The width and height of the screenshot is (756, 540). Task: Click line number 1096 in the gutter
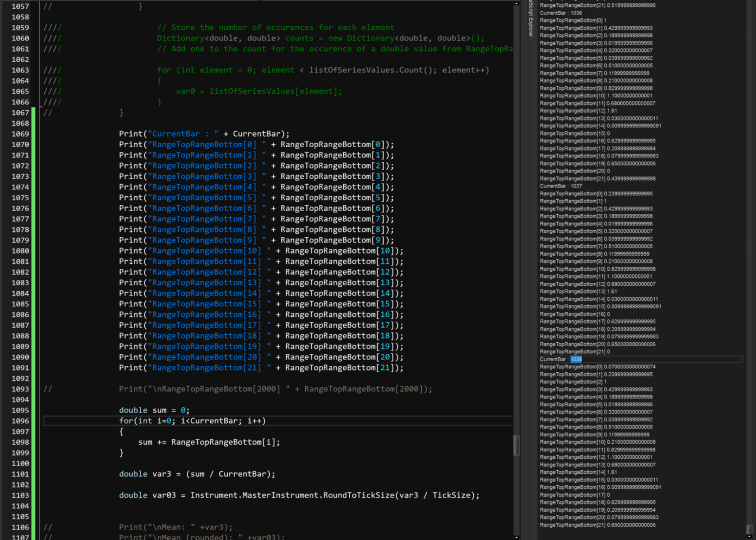20,421
